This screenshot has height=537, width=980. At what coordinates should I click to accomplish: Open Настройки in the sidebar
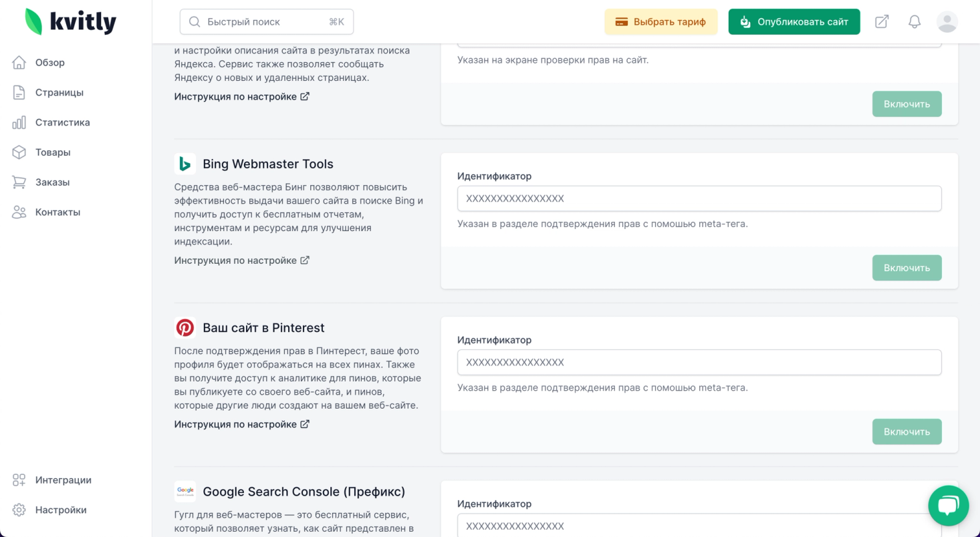coord(61,510)
